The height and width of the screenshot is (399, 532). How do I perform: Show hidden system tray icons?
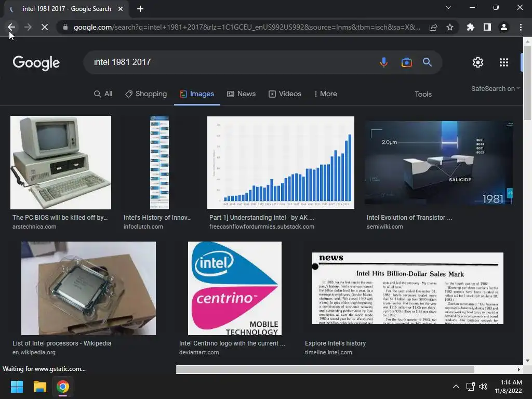(x=456, y=387)
